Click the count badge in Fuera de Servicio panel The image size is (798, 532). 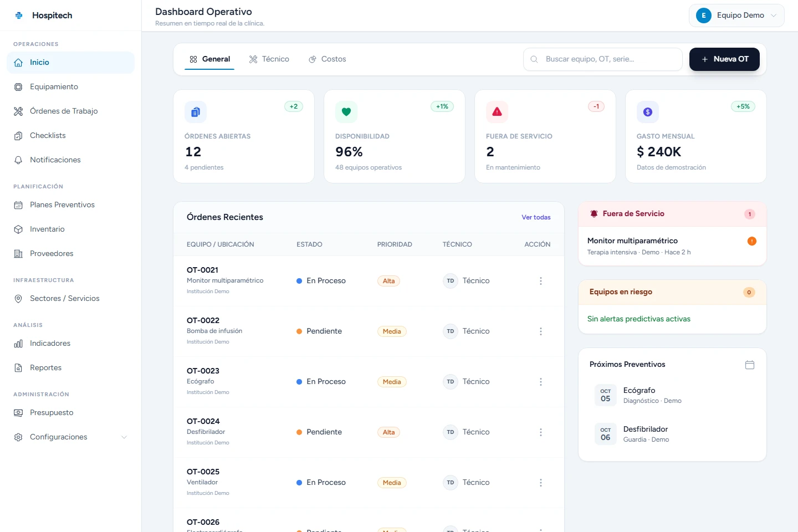click(750, 214)
